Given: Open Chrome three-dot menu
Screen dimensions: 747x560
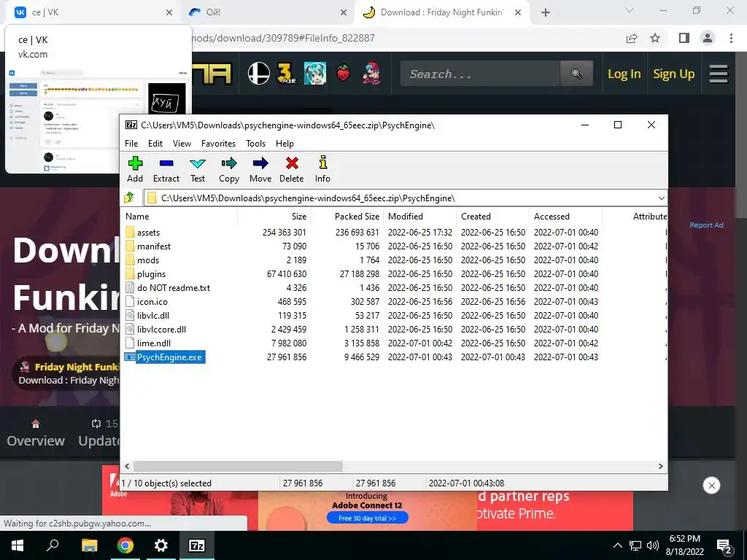Looking at the screenshot, I should 731,38.
